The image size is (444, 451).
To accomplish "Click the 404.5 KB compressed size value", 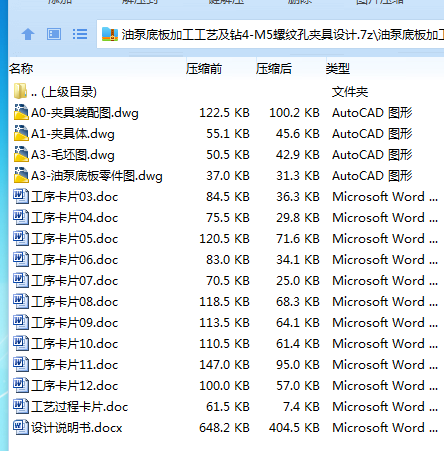I will [x=294, y=428].
